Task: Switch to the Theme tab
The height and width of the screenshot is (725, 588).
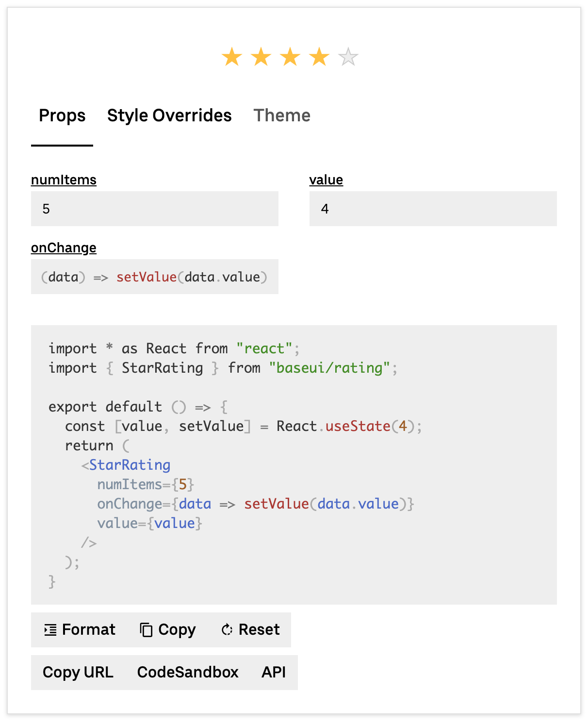Action: point(282,115)
